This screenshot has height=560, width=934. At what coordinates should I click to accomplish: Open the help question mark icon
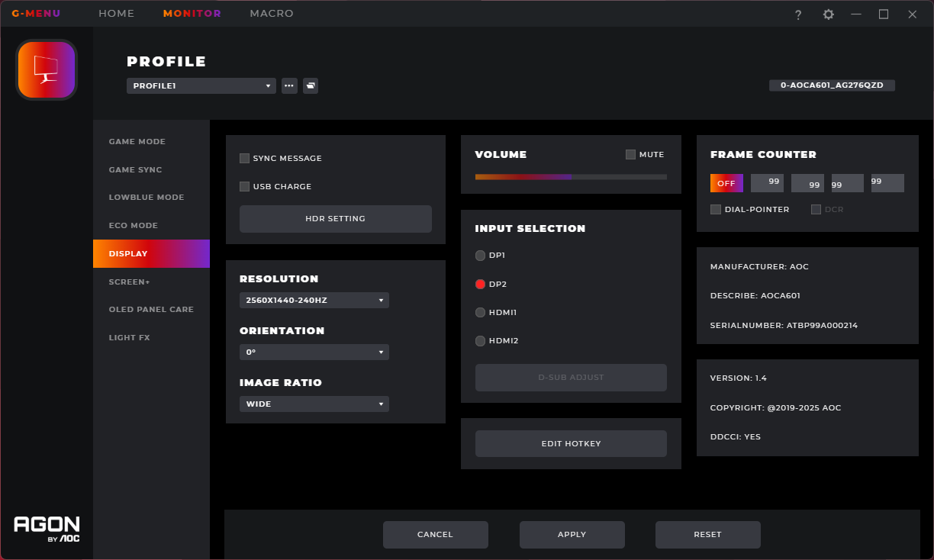click(x=798, y=14)
